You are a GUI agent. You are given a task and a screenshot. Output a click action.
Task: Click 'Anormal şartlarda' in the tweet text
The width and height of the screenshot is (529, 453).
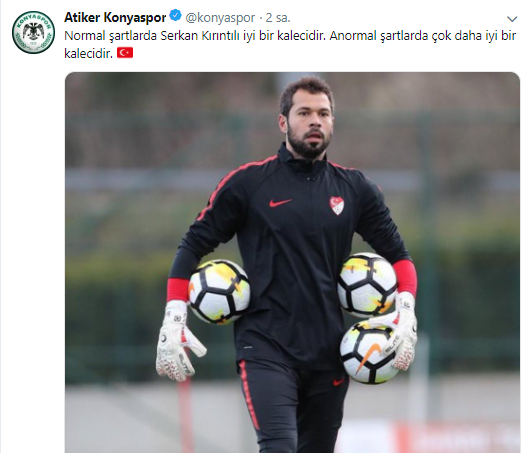(x=379, y=36)
